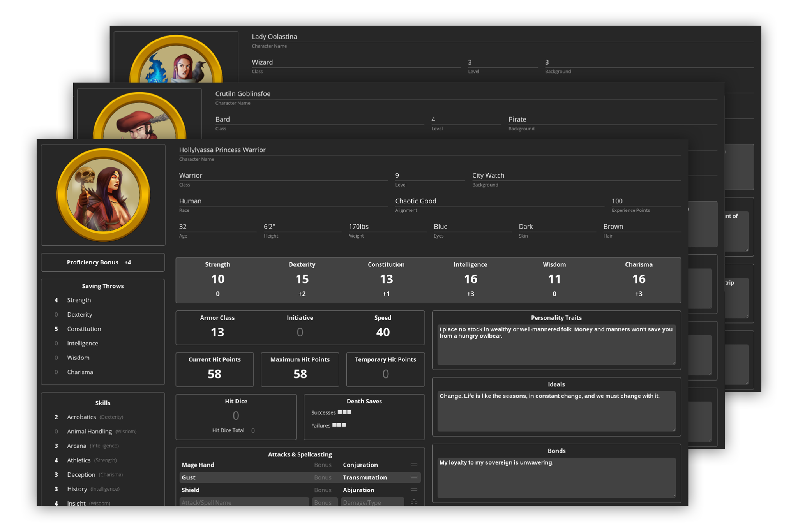Select the Constitution saving throw row
This screenshot has width=798, height=532.
[103, 329]
